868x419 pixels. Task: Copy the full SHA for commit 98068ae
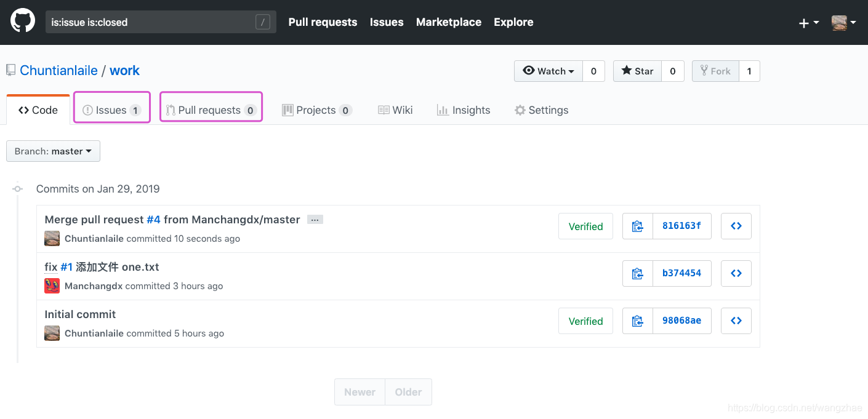coord(638,321)
